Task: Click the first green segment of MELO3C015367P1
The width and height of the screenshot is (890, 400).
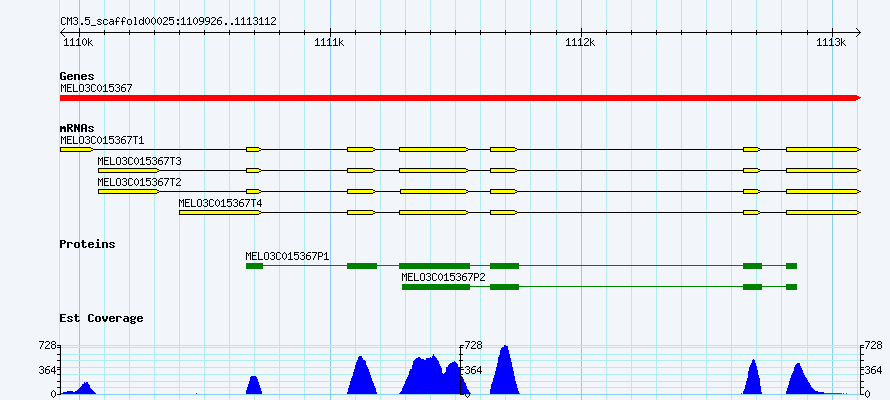Action: pos(254,266)
